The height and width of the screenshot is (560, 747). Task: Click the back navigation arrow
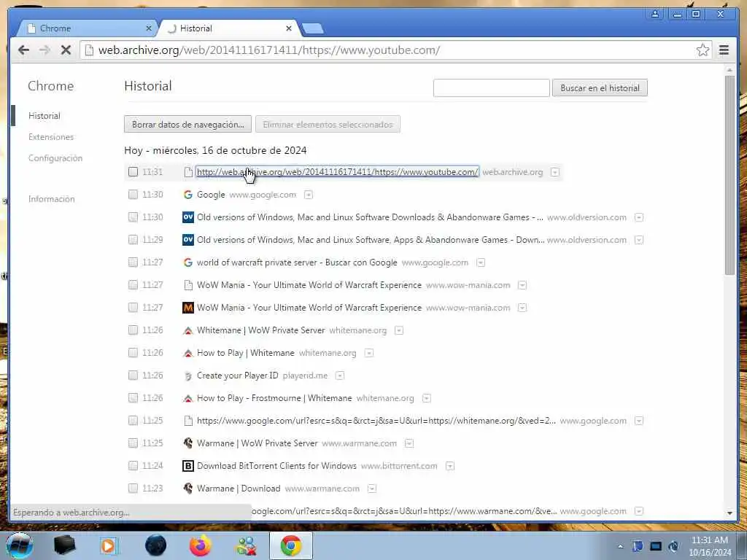coord(24,50)
